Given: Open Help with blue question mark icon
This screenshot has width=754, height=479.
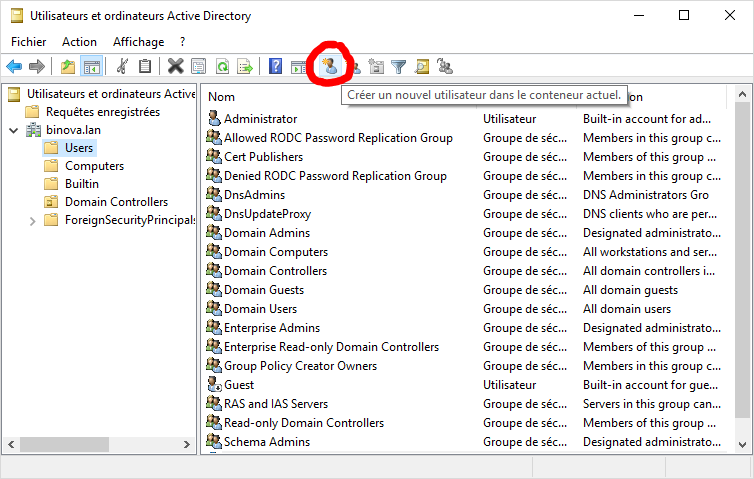Looking at the screenshot, I should tap(275, 67).
